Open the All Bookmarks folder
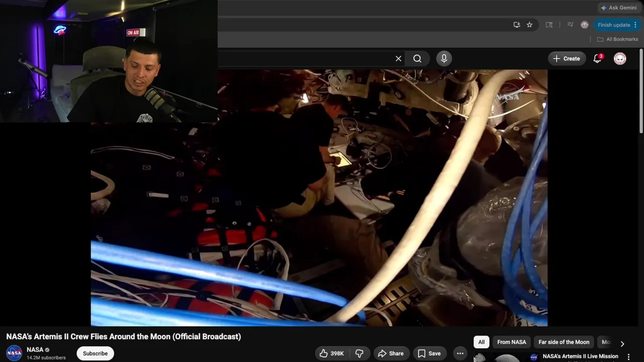This screenshot has height=362, width=644. coord(617,39)
